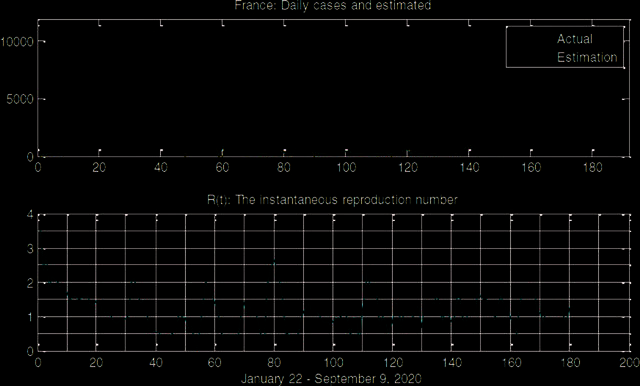Click the 140 tick label on bottom plot x-axis
640x386 pixels.
(x=452, y=362)
